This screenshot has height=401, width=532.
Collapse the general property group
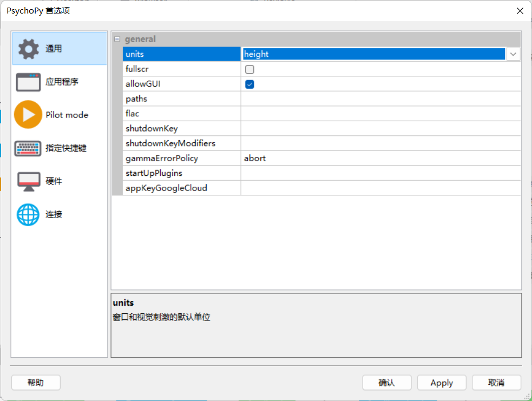(117, 39)
